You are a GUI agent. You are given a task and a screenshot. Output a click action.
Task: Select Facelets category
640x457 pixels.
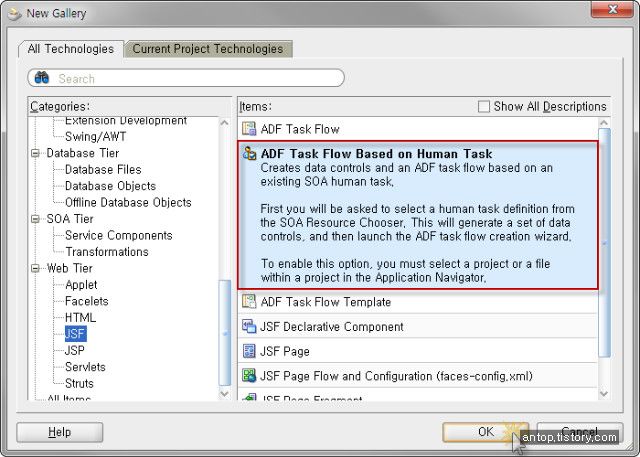point(87,301)
